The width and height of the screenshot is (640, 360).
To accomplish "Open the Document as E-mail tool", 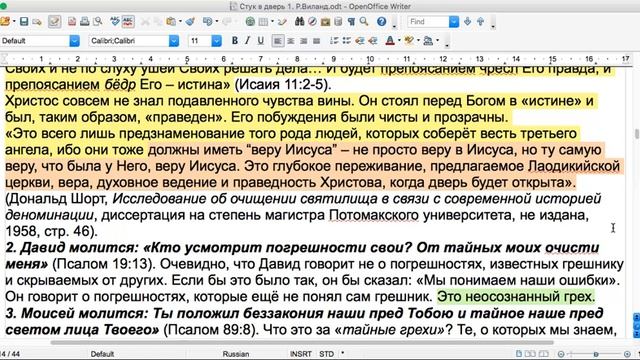I will point(37,22).
